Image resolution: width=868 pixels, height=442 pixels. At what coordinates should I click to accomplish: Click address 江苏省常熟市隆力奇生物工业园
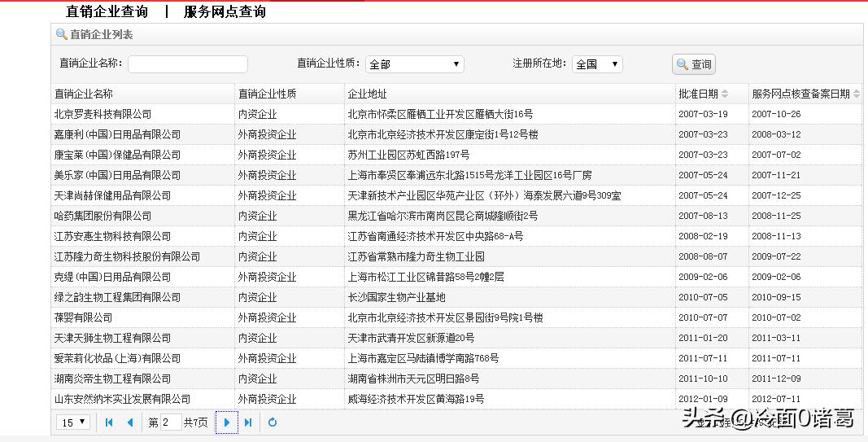pyautogui.click(x=417, y=256)
